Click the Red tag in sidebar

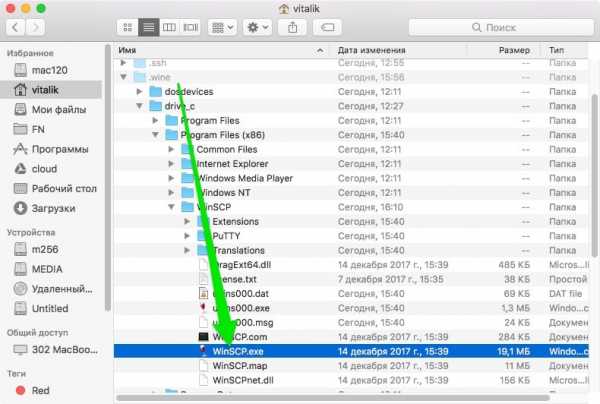click(40, 390)
